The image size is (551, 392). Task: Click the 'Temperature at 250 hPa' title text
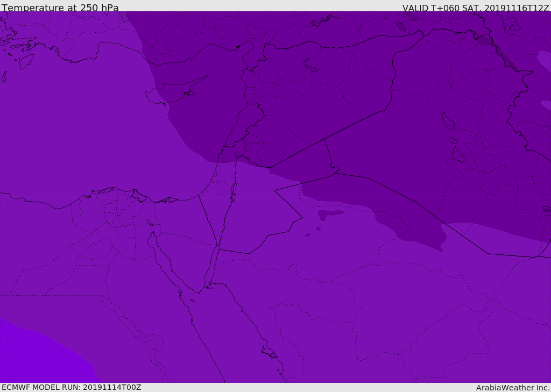pyautogui.click(x=60, y=8)
